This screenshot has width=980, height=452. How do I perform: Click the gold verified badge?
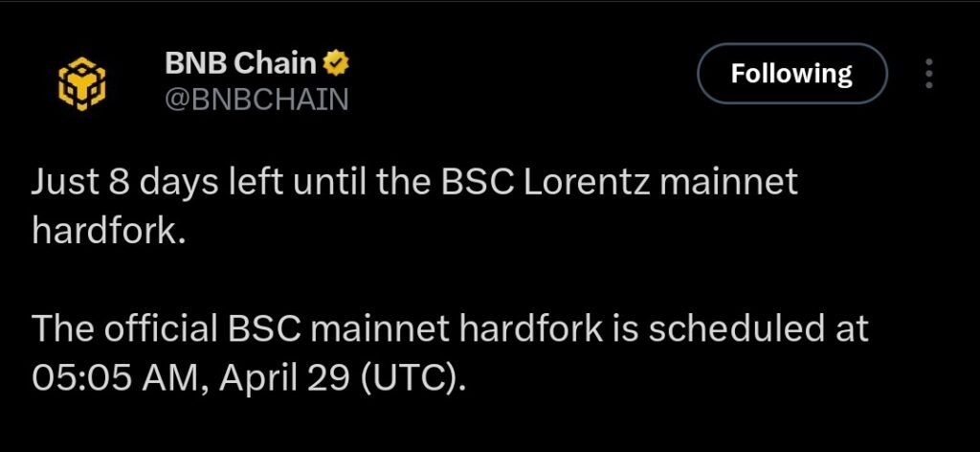tap(334, 64)
